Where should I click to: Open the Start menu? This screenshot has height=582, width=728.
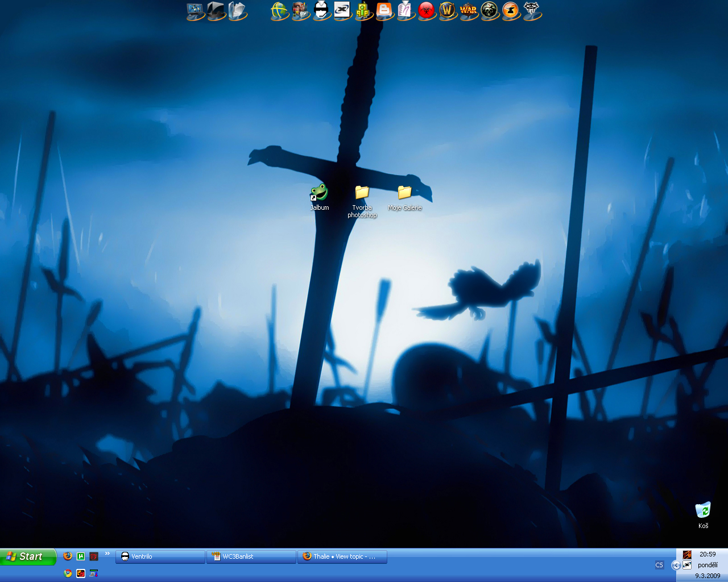28,556
